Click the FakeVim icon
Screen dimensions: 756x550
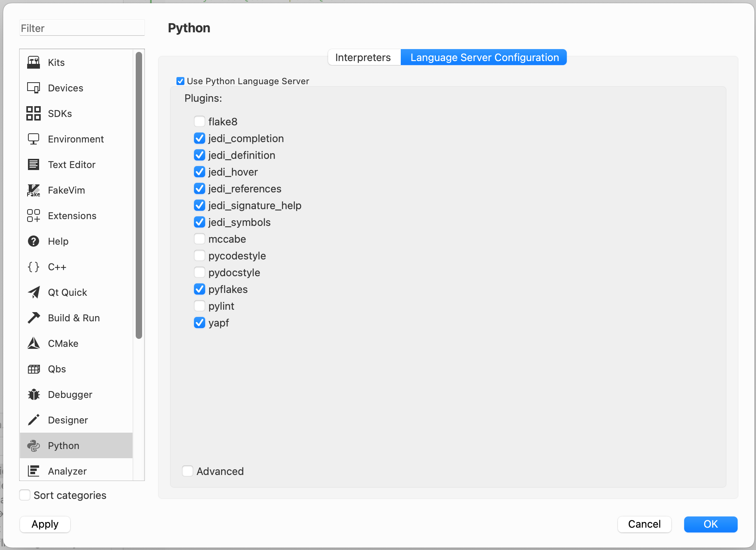(34, 190)
